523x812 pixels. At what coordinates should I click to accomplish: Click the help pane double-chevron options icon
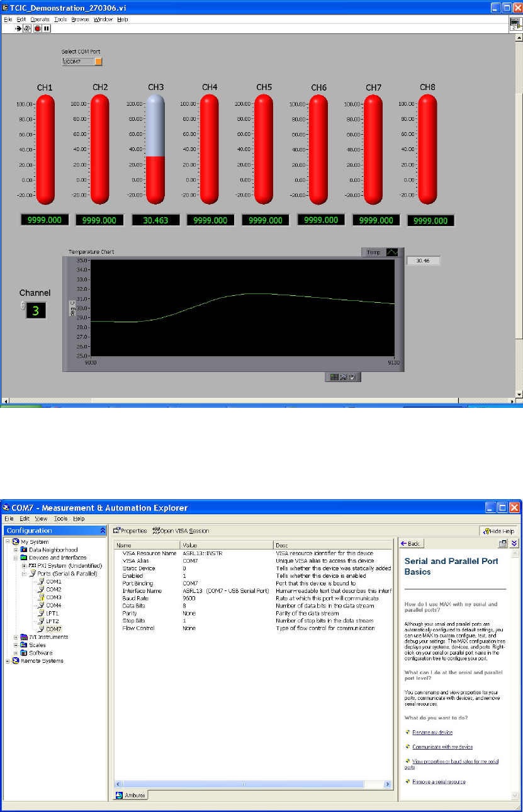point(514,543)
